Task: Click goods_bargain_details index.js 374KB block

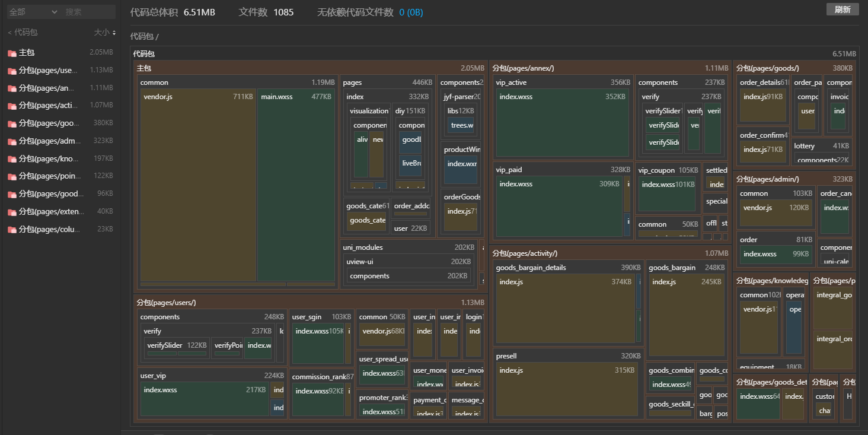Action: tap(565, 309)
